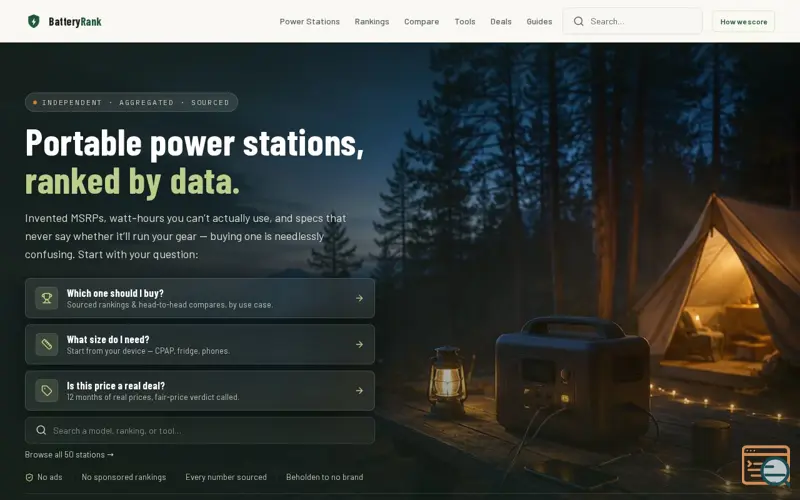This screenshot has height=500, width=800.
Task: Open the Rankings menu
Action: (x=371, y=21)
